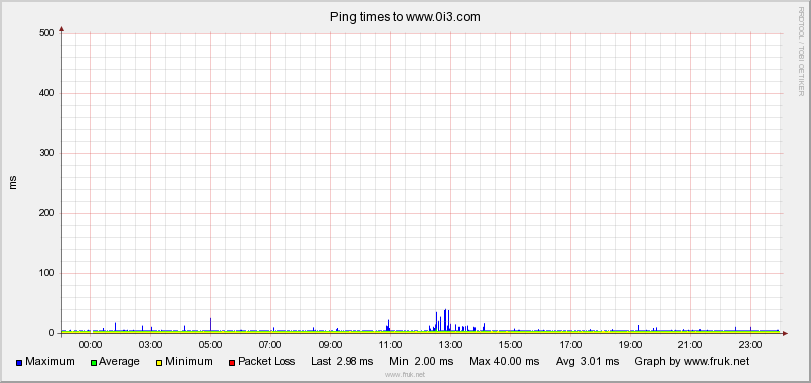Click the tallest ping spike near 13:00
This screenshot has width=811, height=383.
pos(445,319)
